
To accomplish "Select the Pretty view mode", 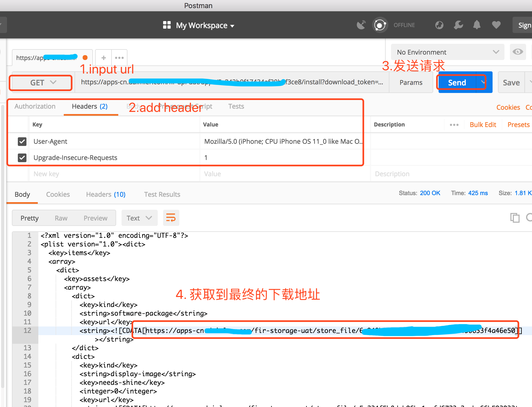I will [30, 218].
